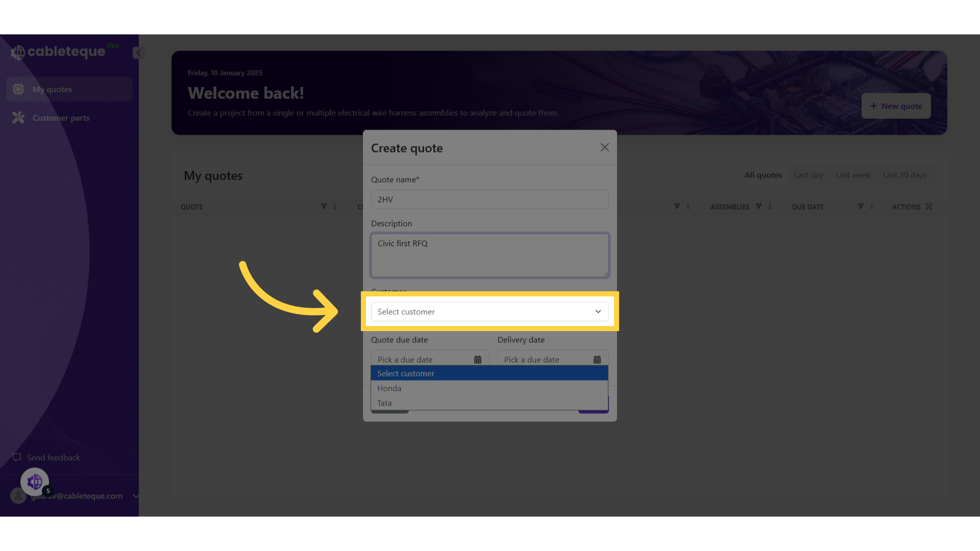Screen dimensions: 980x551
Task: Select Tata as the customer
Action: click(x=385, y=403)
